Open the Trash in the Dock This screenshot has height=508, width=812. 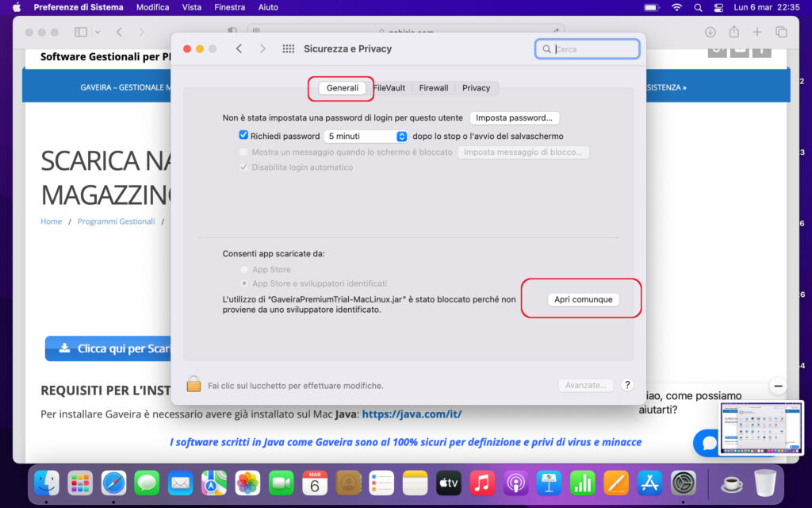coord(765,483)
